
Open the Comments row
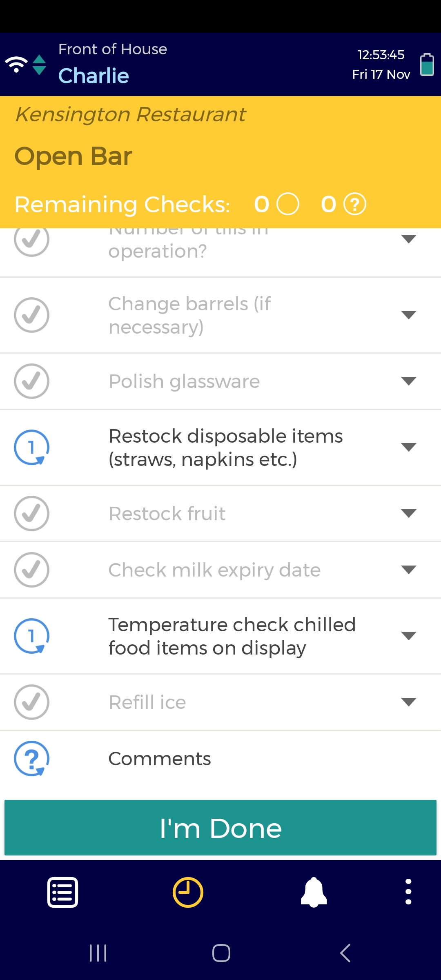tap(220, 759)
